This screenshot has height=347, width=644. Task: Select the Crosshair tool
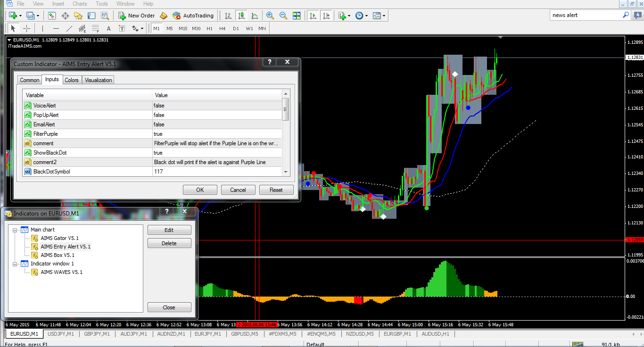(x=27, y=28)
